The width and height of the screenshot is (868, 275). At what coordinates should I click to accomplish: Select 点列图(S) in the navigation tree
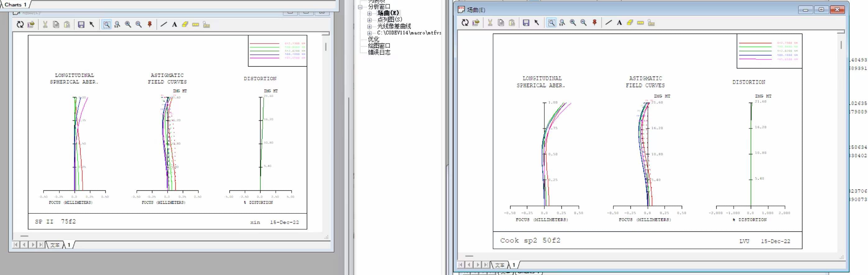pyautogui.click(x=390, y=20)
